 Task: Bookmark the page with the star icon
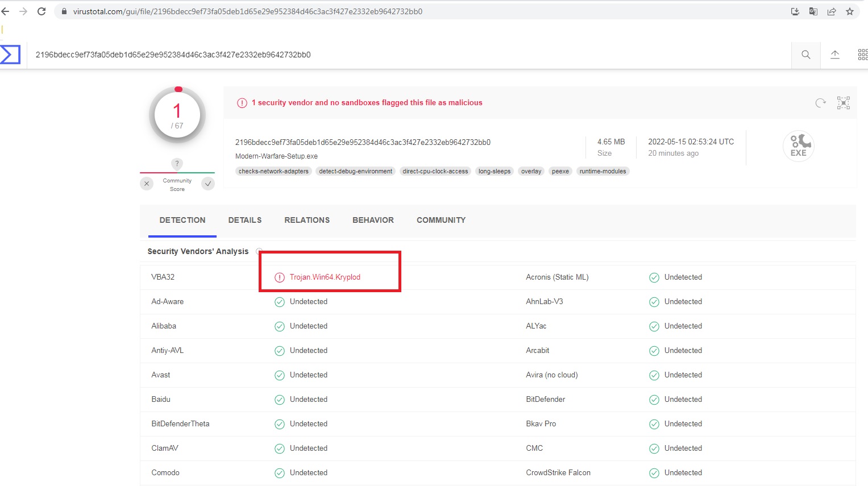[850, 11]
